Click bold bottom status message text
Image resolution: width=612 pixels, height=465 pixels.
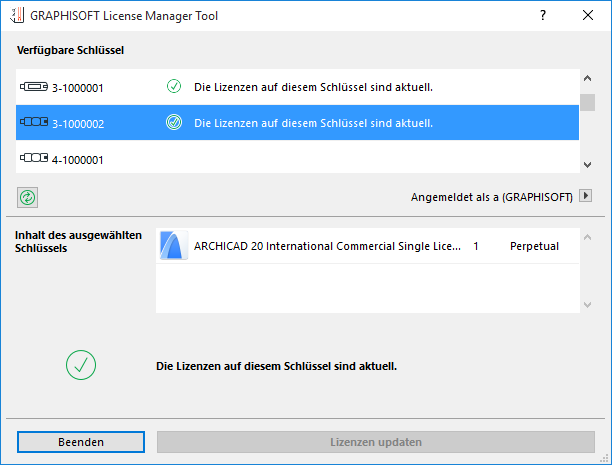[x=276, y=366]
